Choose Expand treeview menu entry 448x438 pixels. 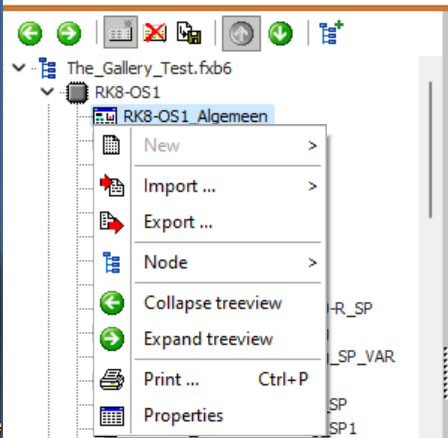click(210, 339)
